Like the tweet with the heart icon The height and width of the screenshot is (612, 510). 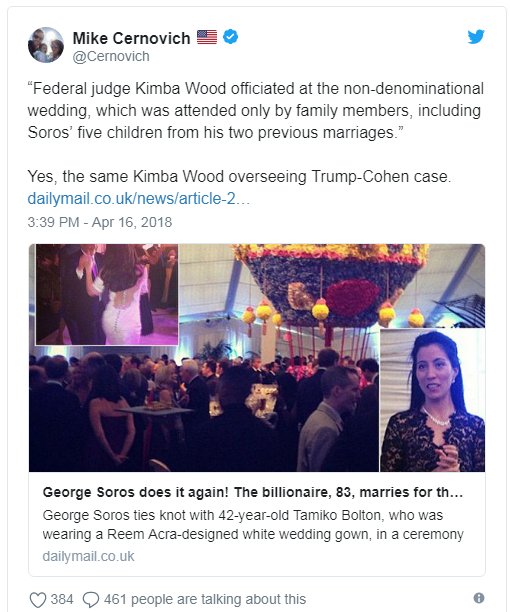pos(38,599)
